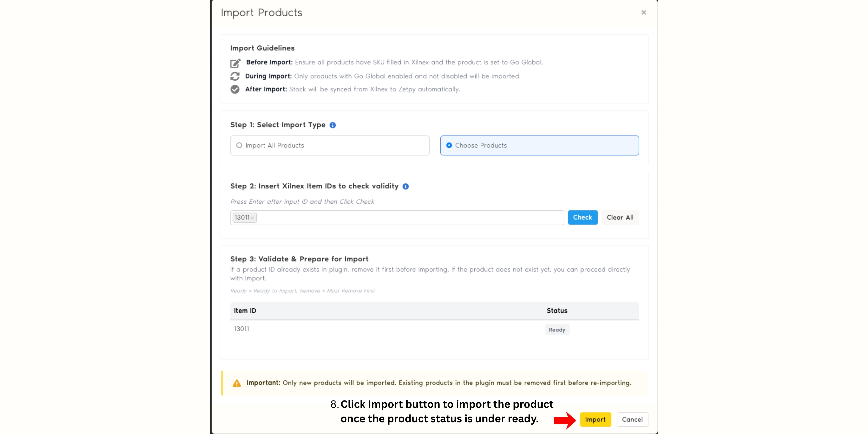The width and height of the screenshot is (868, 434).
Task: Click the After Import checkmark icon
Action: [235, 89]
